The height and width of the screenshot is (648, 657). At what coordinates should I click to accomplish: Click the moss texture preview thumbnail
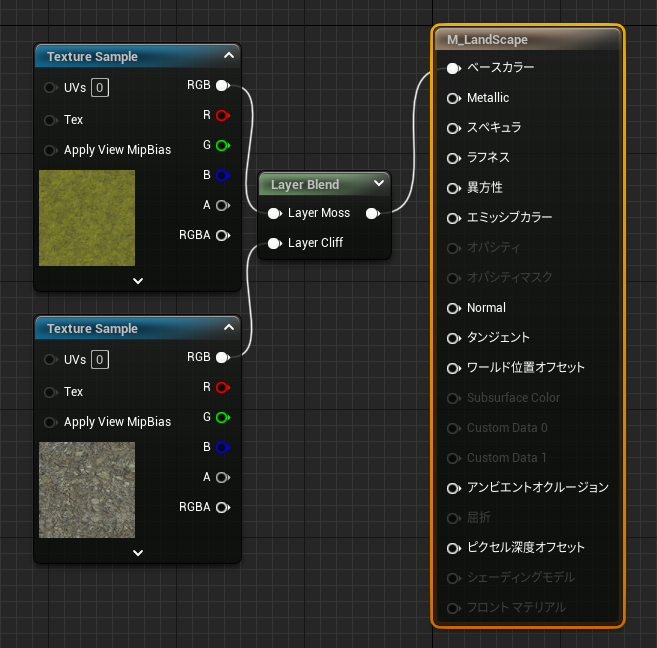click(87, 218)
